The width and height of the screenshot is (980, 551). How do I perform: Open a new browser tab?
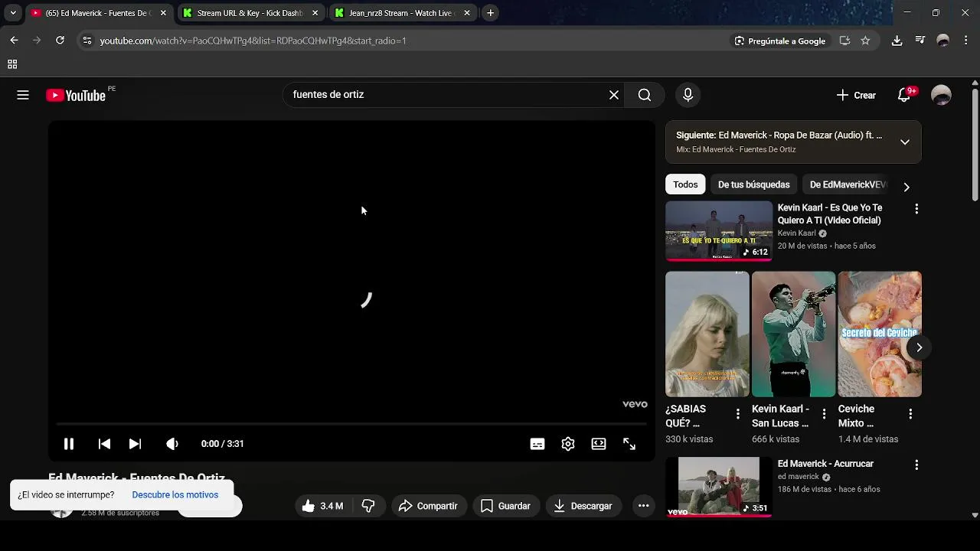(491, 13)
